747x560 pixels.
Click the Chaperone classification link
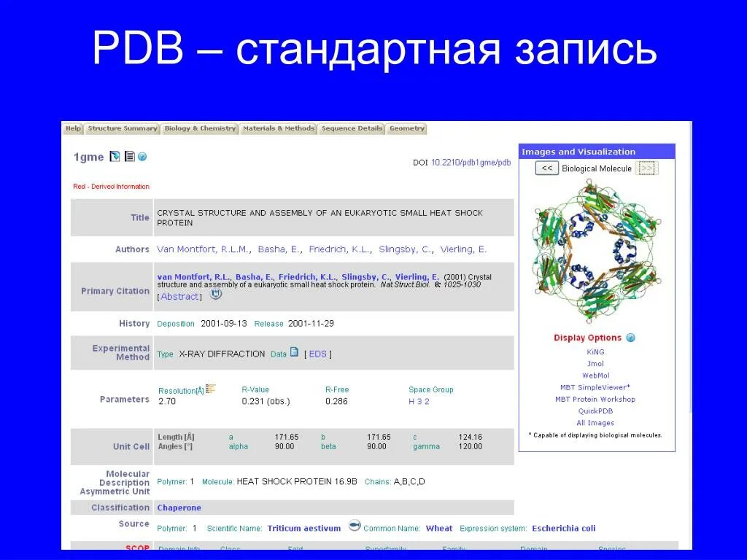179,507
